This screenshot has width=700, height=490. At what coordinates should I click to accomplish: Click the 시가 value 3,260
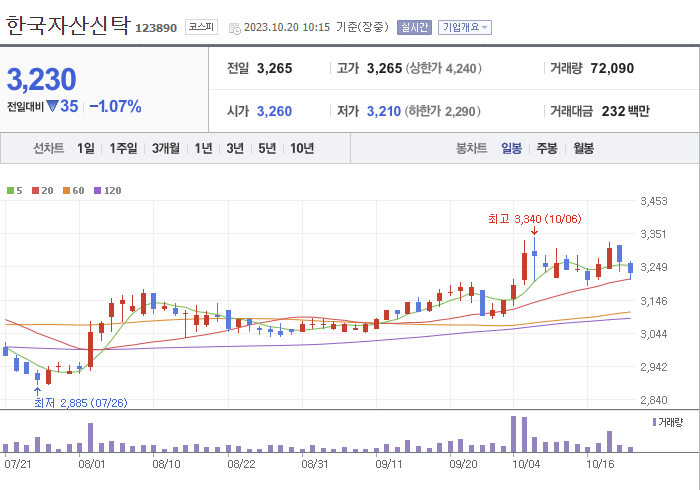275,111
